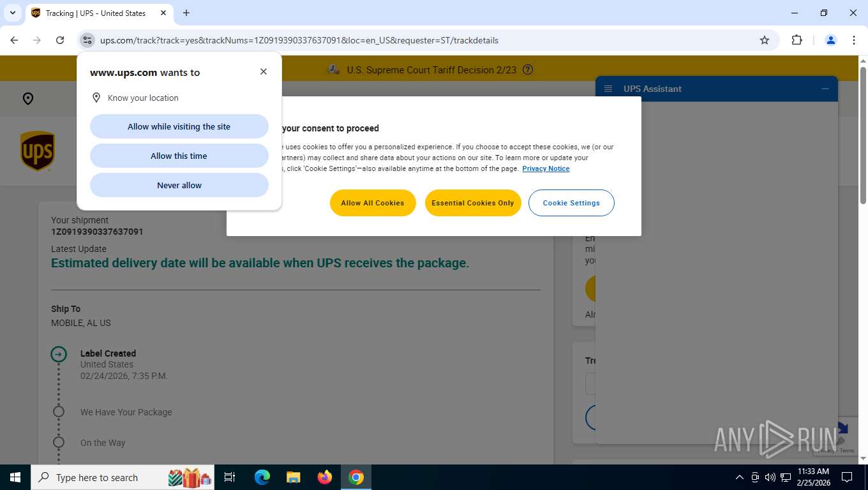
Task: Close the location permission popup
Action: [x=264, y=71]
